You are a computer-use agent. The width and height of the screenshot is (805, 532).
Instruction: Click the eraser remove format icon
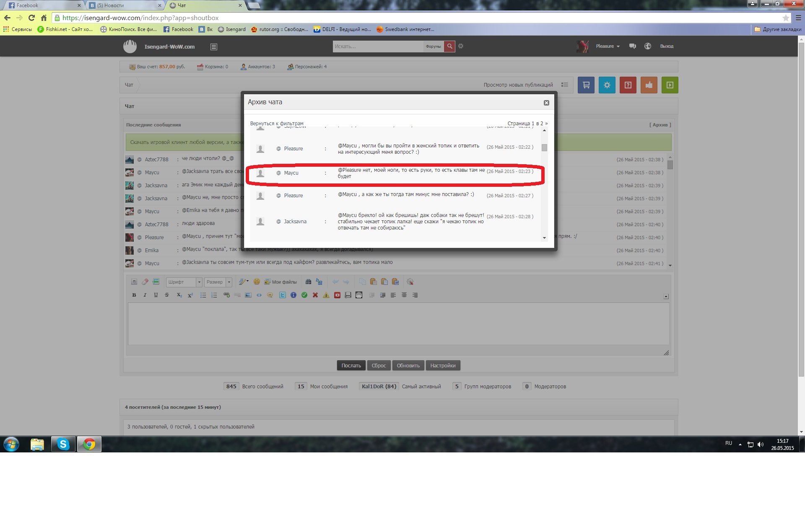[145, 282]
